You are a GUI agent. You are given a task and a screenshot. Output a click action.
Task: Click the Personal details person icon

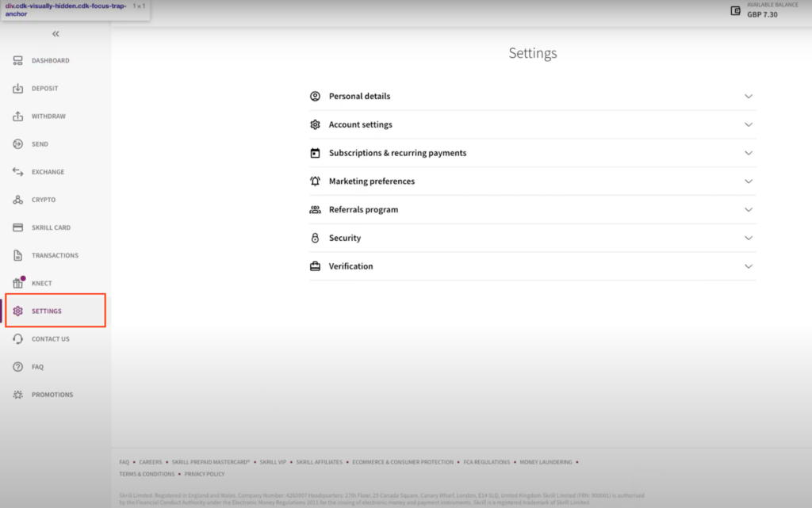[315, 96]
